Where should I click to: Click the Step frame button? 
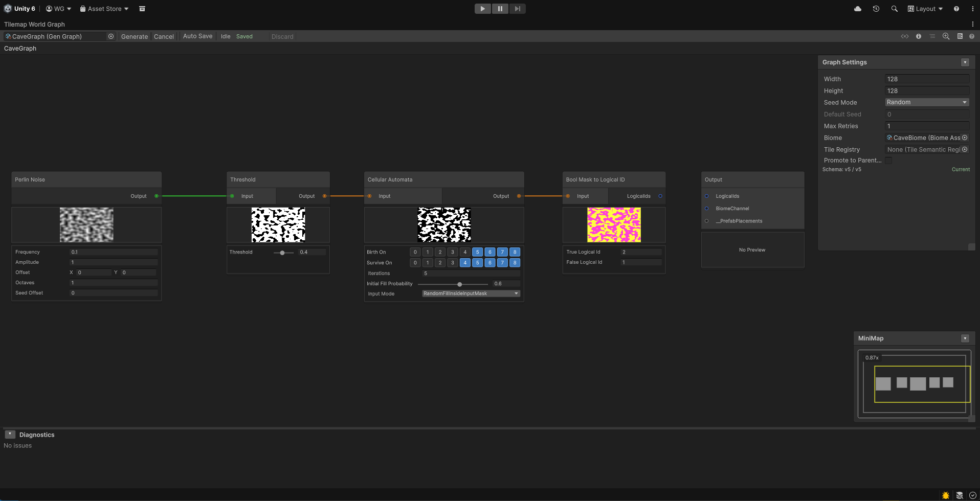click(517, 9)
